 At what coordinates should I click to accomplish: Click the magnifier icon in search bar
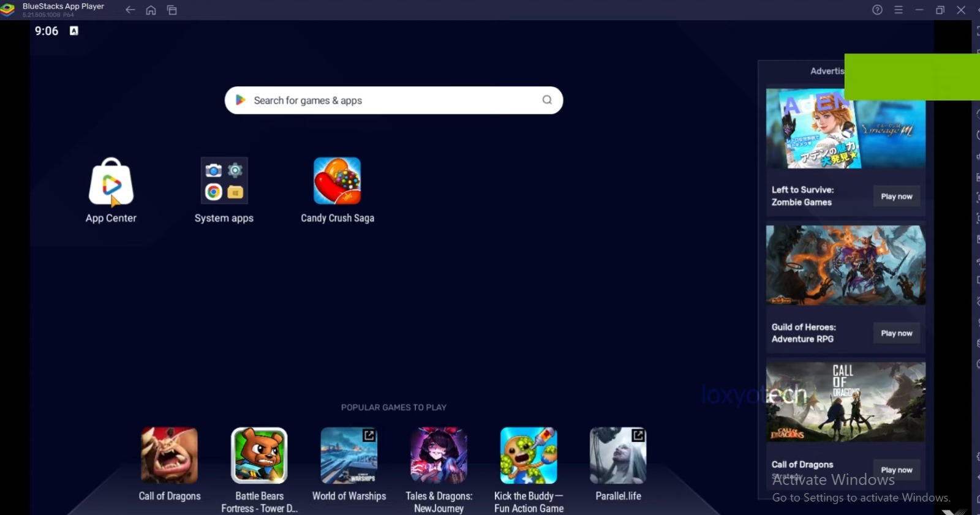coord(547,100)
